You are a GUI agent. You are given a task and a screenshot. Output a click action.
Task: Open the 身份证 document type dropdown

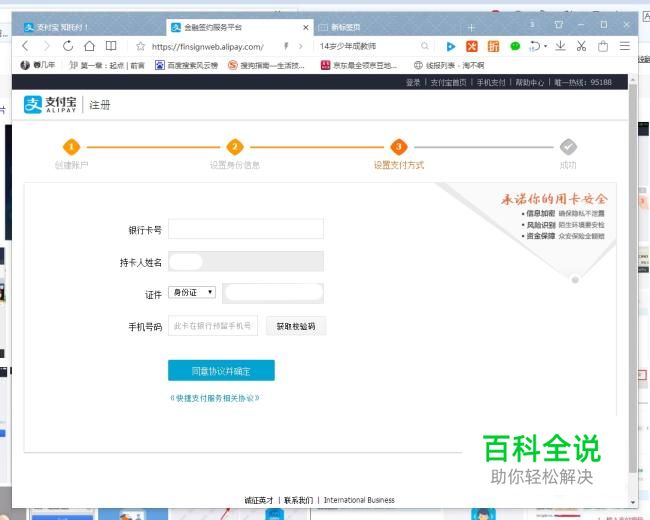[x=192, y=292]
